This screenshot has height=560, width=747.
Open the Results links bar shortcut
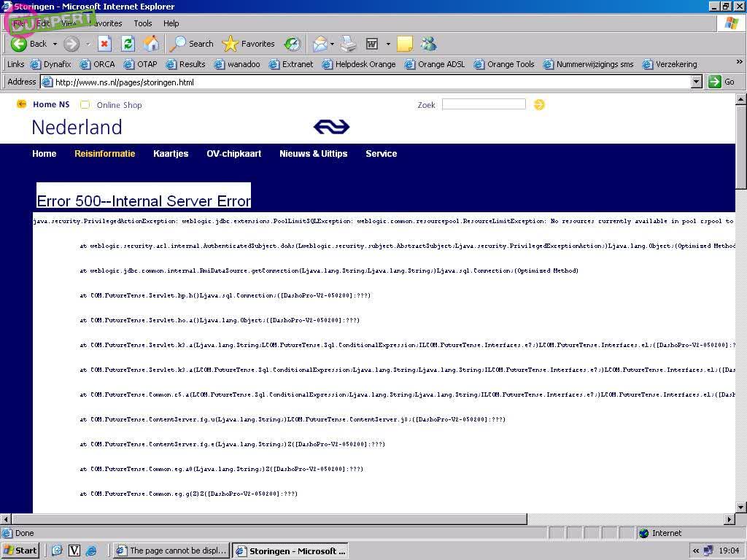[x=185, y=64]
